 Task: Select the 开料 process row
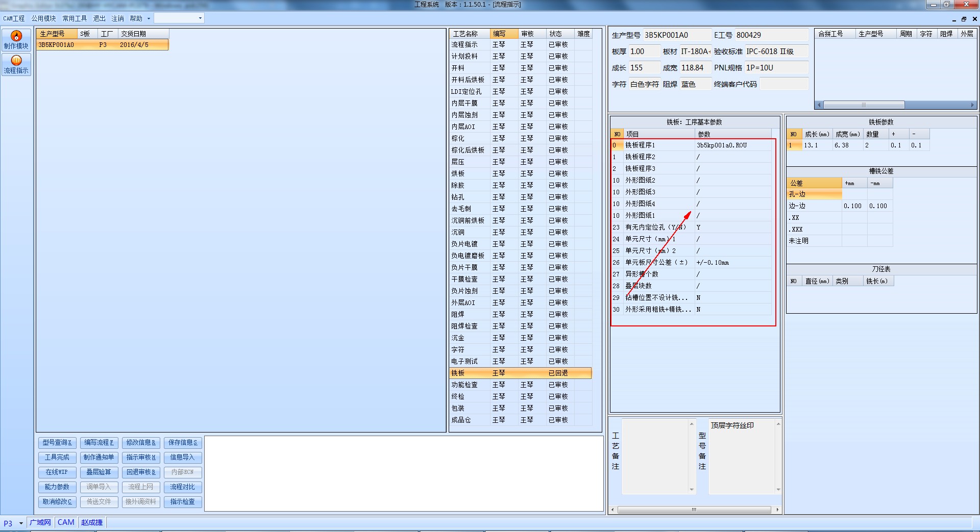click(521, 68)
